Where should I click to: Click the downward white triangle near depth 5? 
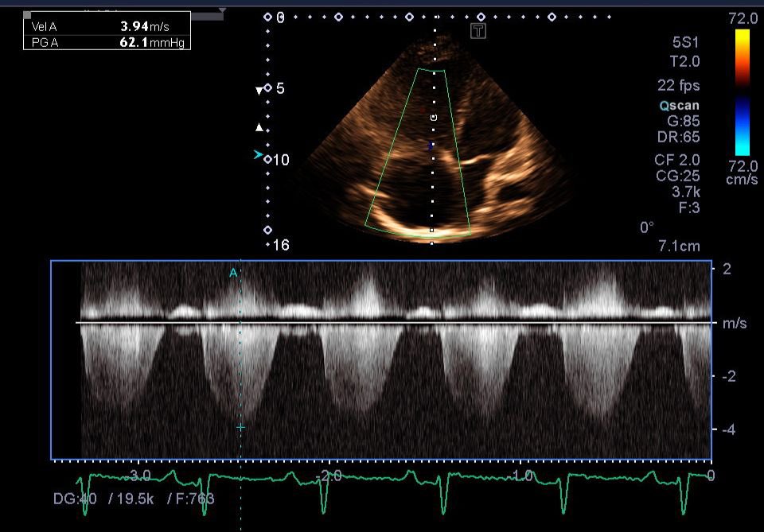click(x=259, y=91)
